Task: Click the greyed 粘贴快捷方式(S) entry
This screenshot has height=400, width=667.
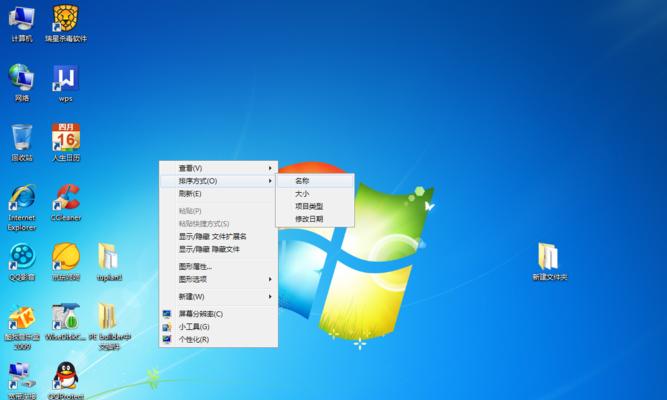Action: click(x=219, y=224)
